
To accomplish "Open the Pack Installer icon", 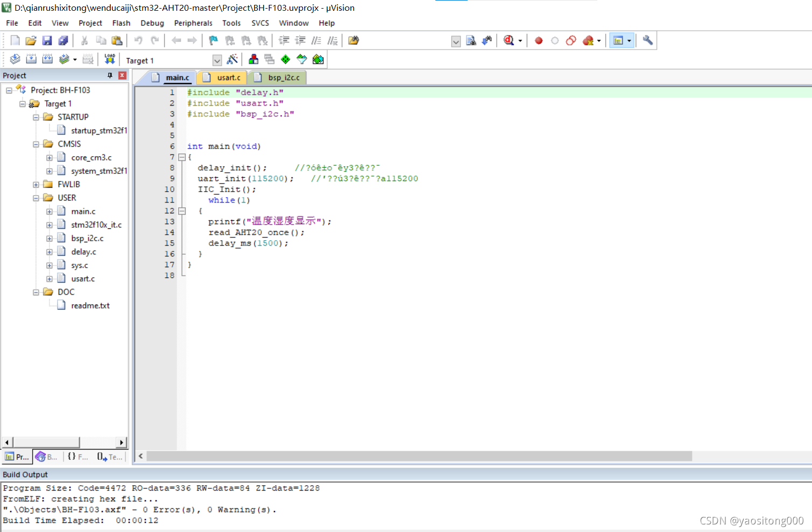I will 318,59.
